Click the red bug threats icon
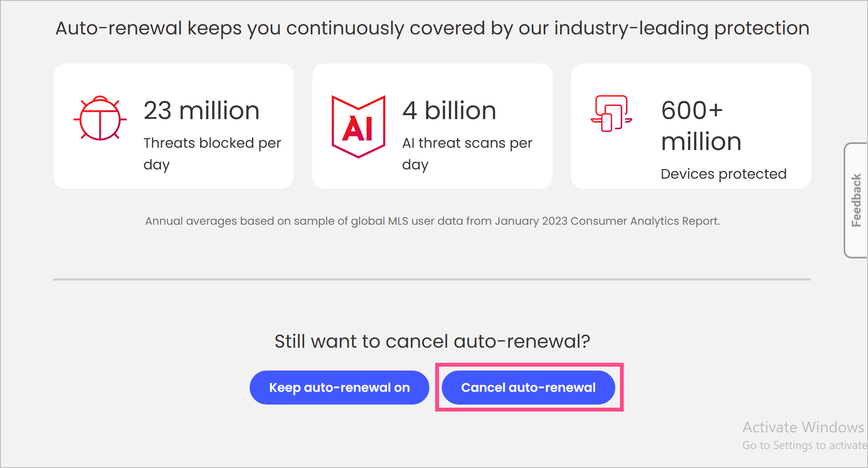 click(100, 118)
